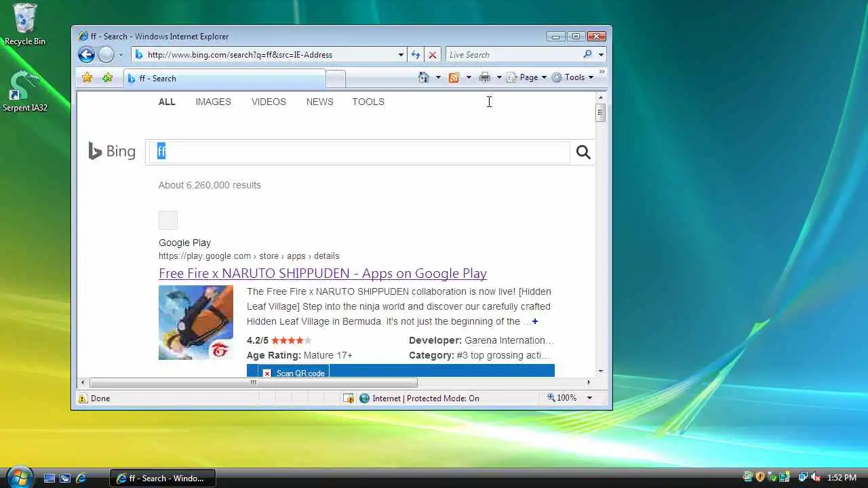This screenshot has height=488, width=868.
Task: Click the status bar warning icon by Done
Action: click(x=83, y=399)
